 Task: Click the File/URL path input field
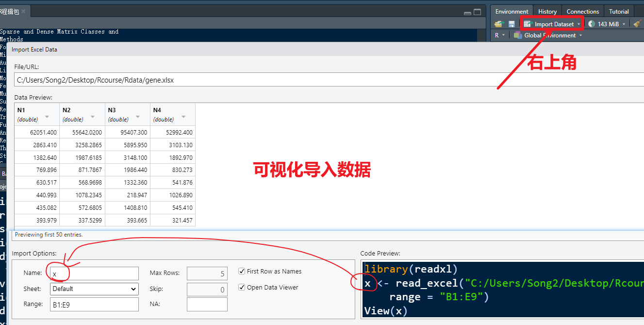point(329,80)
